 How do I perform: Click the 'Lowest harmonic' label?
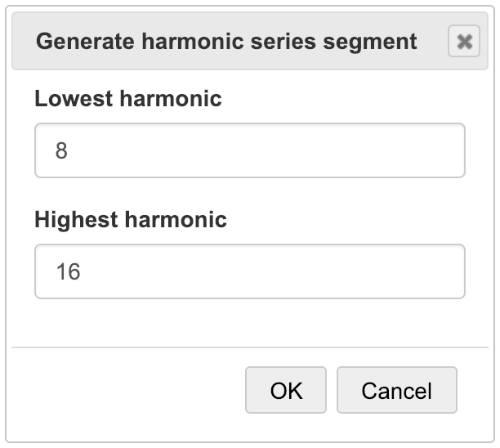[x=128, y=99]
